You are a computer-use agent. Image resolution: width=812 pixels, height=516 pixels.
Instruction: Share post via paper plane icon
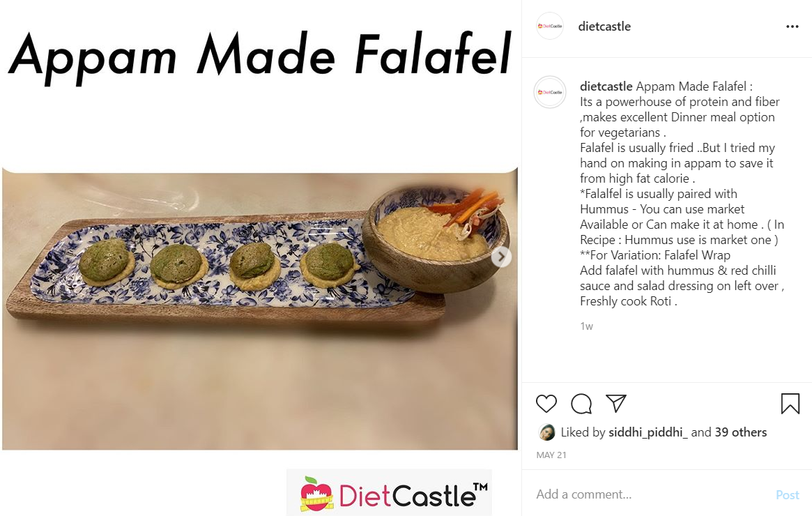(616, 403)
